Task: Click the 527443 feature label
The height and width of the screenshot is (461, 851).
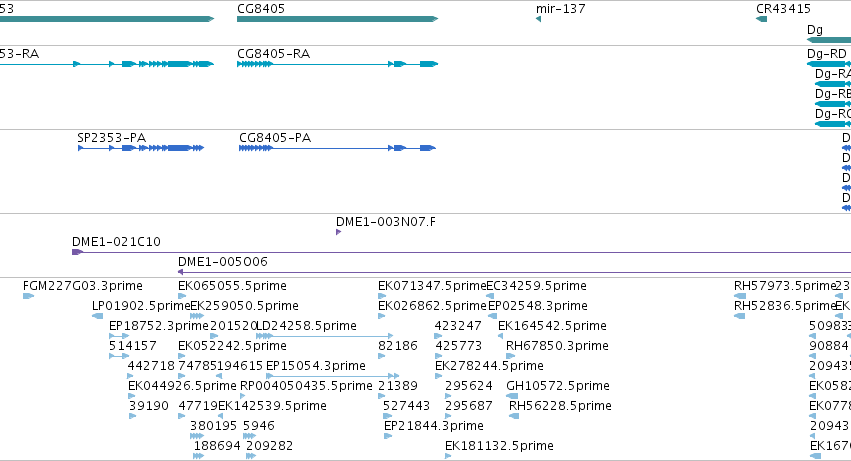Action: coord(407,406)
